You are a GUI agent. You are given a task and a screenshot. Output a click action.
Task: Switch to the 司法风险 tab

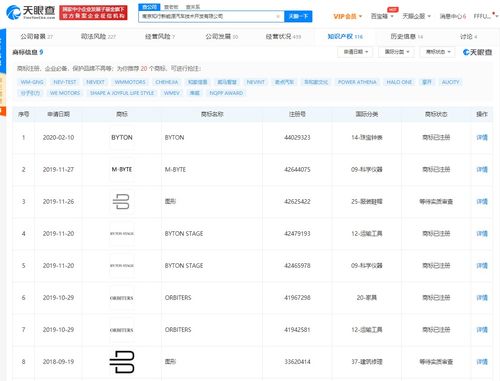[x=98, y=37]
